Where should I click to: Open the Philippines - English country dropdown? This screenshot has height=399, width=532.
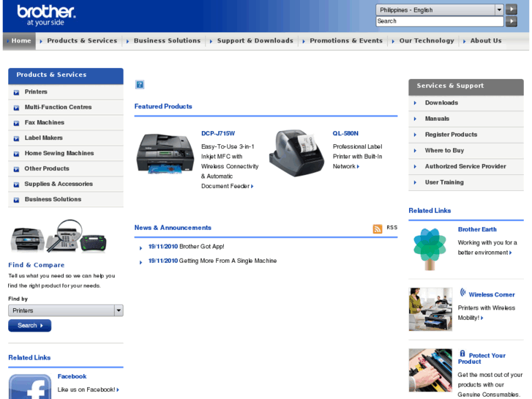(439, 10)
